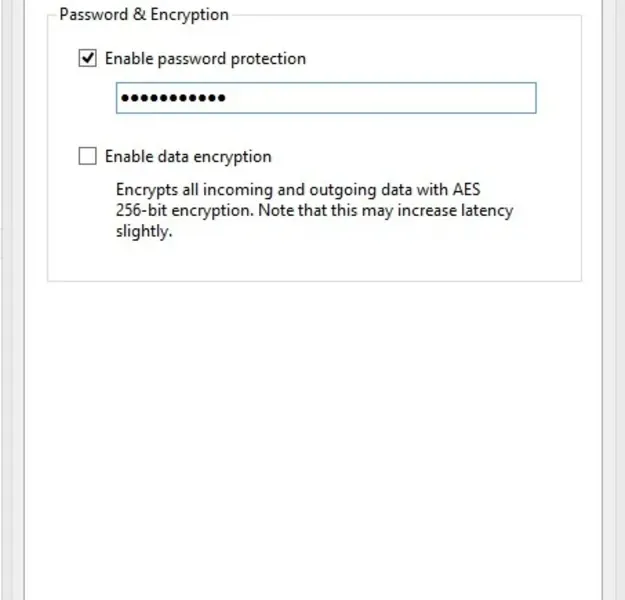625x600 pixels.
Task: Click the "Enable data encryption" label text
Action: click(x=188, y=157)
